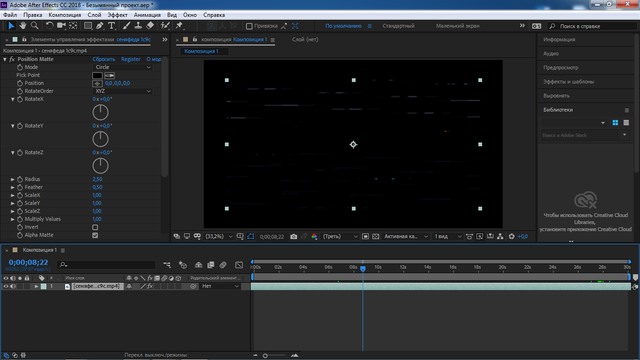Select the Puppet Pin tool
The image size is (640, 360).
(x=179, y=26)
